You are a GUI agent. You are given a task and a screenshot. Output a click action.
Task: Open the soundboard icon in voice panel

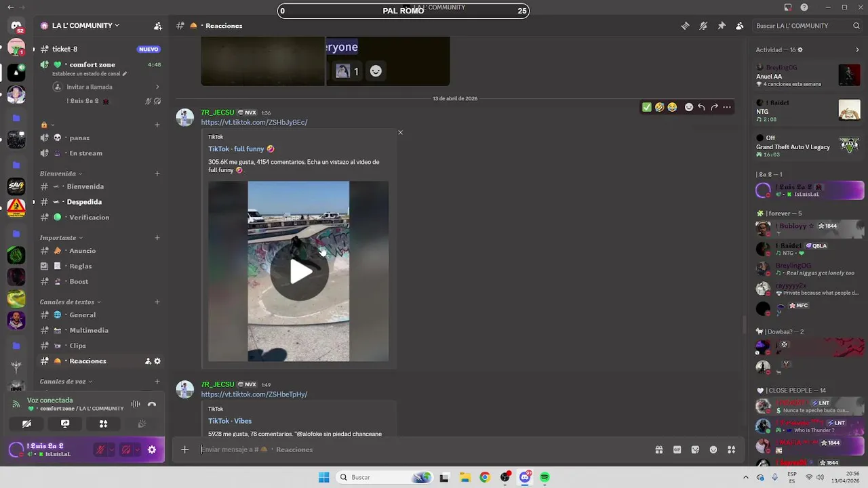point(142,424)
